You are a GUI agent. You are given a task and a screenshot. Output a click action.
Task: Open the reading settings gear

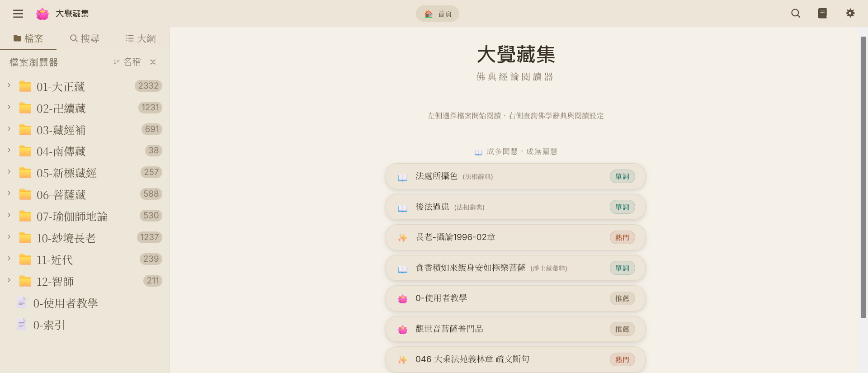pyautogui.click(x=850, y=14)
